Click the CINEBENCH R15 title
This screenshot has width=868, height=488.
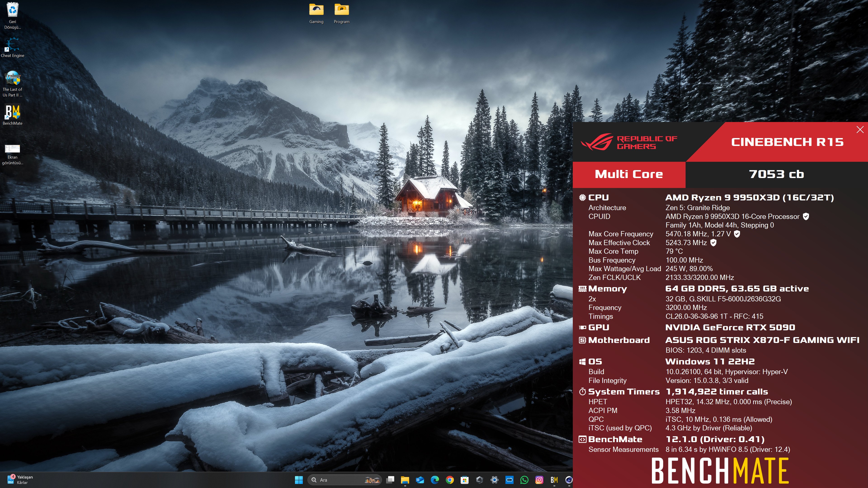point(787,142)
